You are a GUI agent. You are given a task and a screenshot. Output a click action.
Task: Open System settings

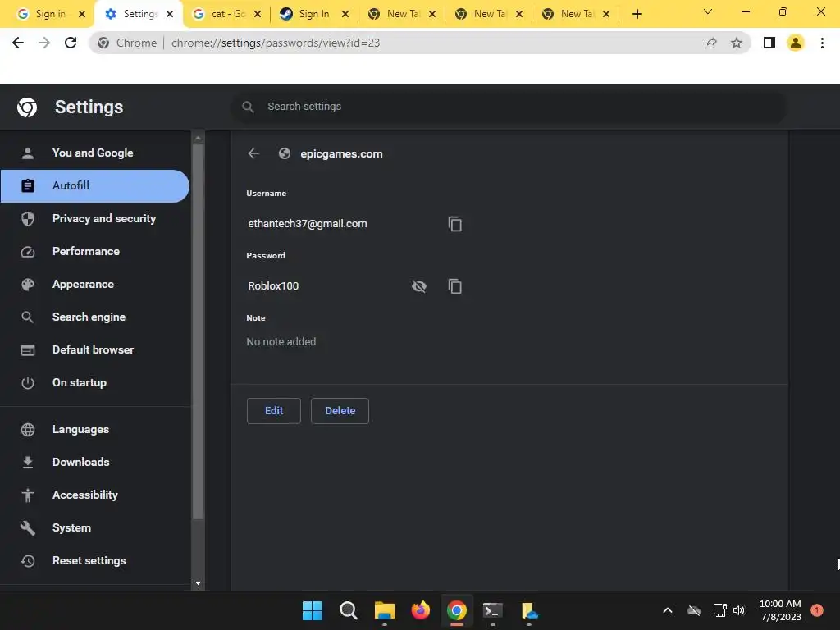[x=95, y=527]
